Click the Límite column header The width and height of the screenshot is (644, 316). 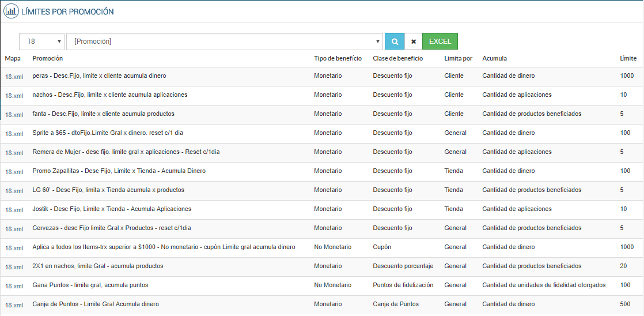pos(628,58)
